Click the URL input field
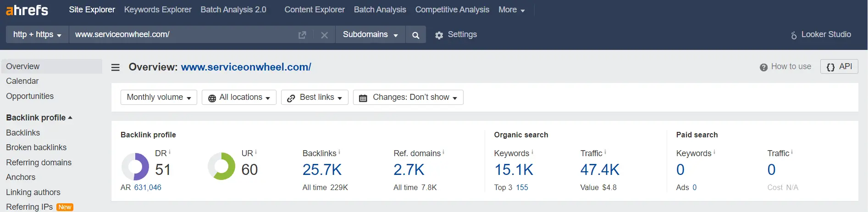 183,35
